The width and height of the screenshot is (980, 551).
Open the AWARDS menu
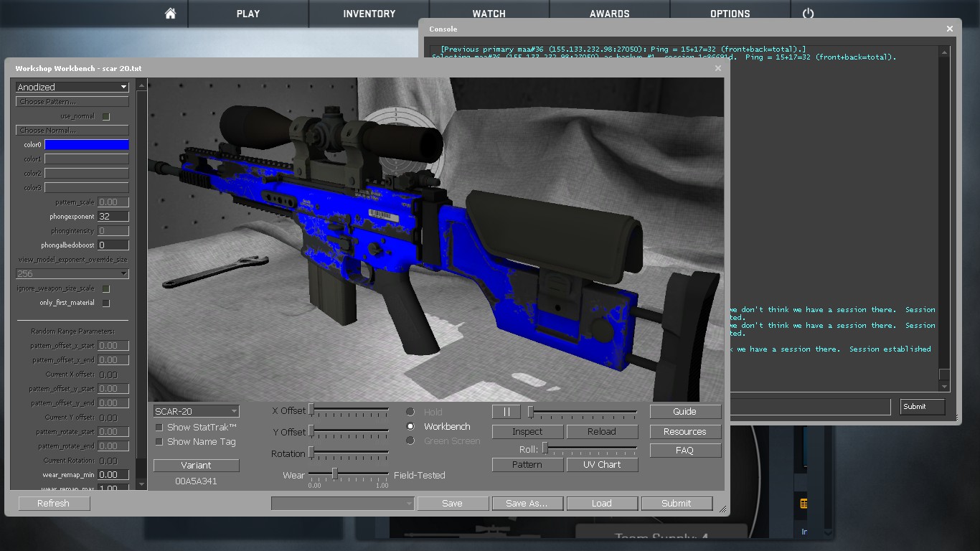point(610,14)
